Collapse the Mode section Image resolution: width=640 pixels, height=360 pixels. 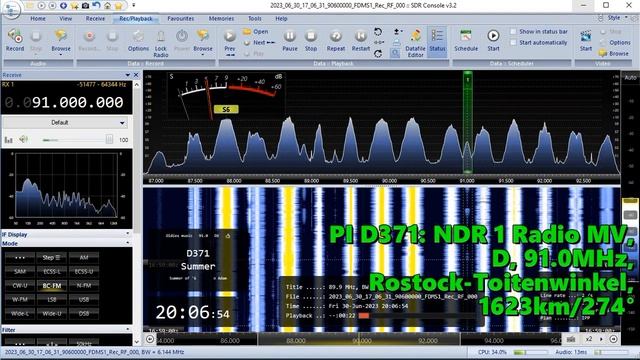[128, 243]
